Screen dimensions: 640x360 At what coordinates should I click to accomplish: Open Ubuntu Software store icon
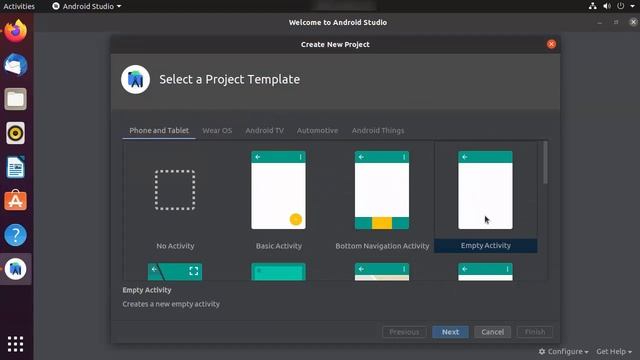[16, 201]
